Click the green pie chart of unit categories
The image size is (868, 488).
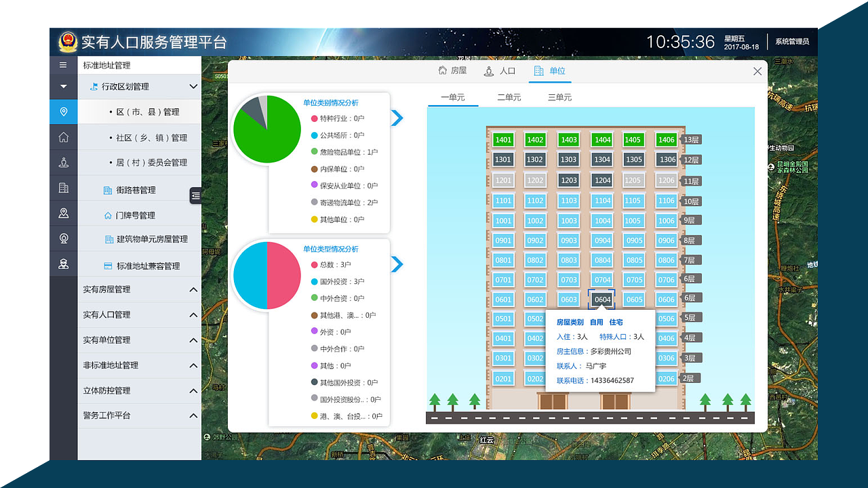coord(267,129)
